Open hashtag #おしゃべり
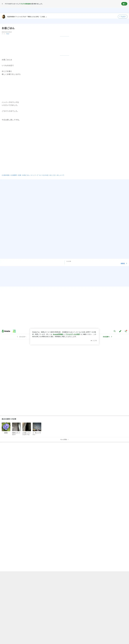 (x=60, y=175)
